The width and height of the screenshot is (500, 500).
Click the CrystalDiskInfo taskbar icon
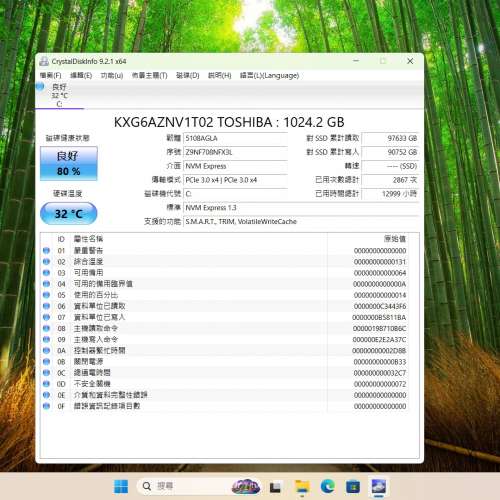(378, 486)
